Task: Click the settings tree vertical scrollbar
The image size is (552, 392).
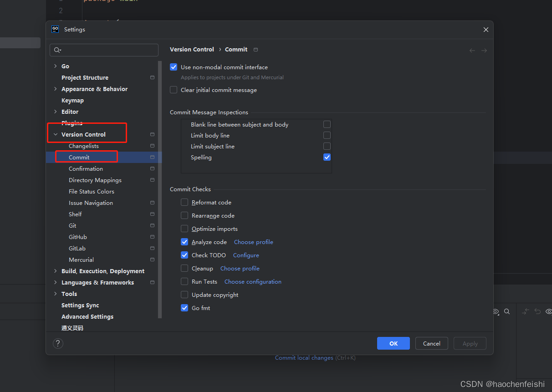Action: (160, 189)
